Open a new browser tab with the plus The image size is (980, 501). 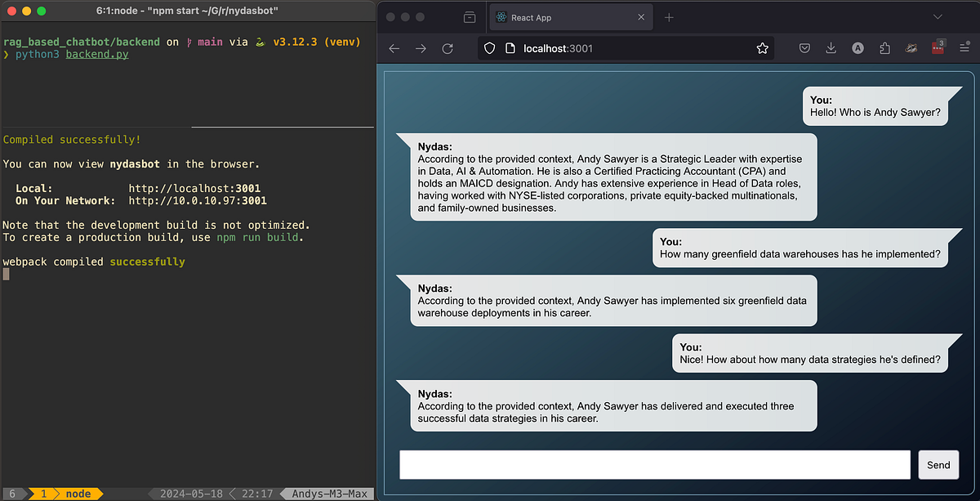[668, 16]
